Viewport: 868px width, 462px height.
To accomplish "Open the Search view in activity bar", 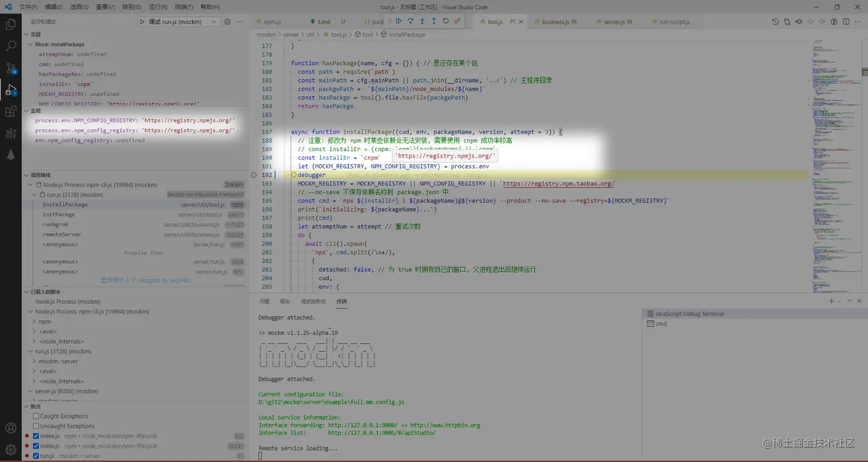I will (10, 46).
